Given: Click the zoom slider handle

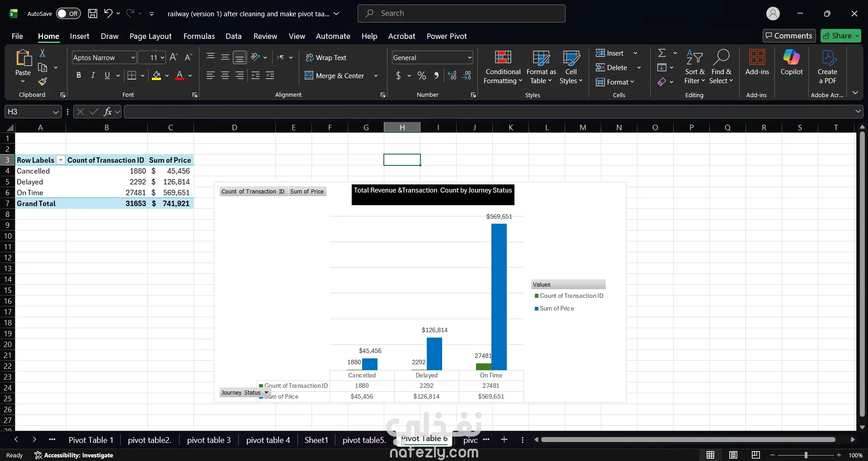Looking at the screenshot, I should pos(806,455).
